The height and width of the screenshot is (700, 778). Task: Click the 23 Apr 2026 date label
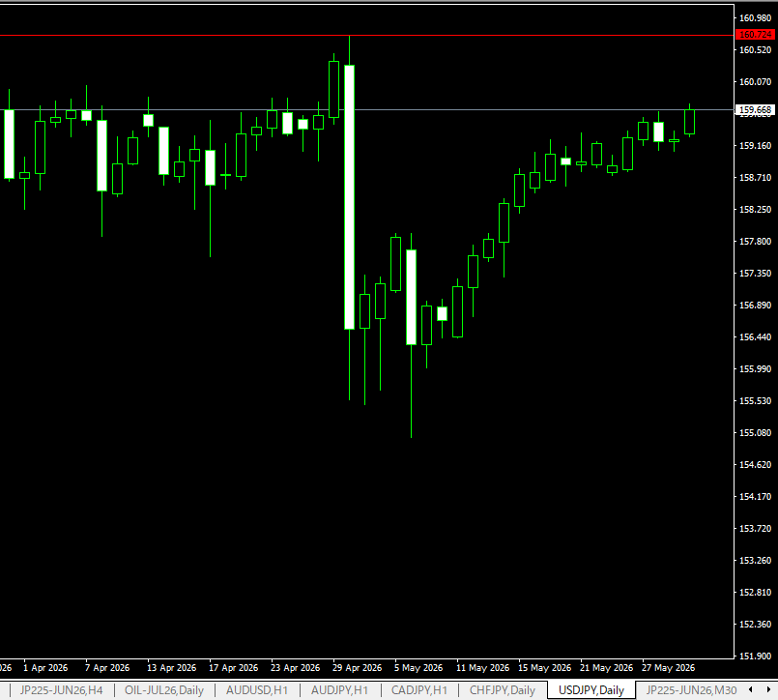pos(295,668)
